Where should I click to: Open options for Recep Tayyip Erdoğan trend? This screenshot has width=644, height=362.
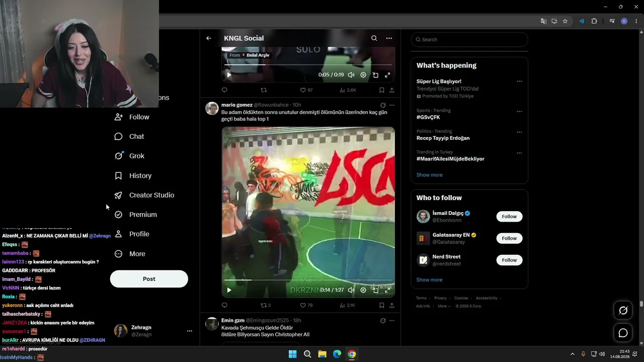(519, 132)
